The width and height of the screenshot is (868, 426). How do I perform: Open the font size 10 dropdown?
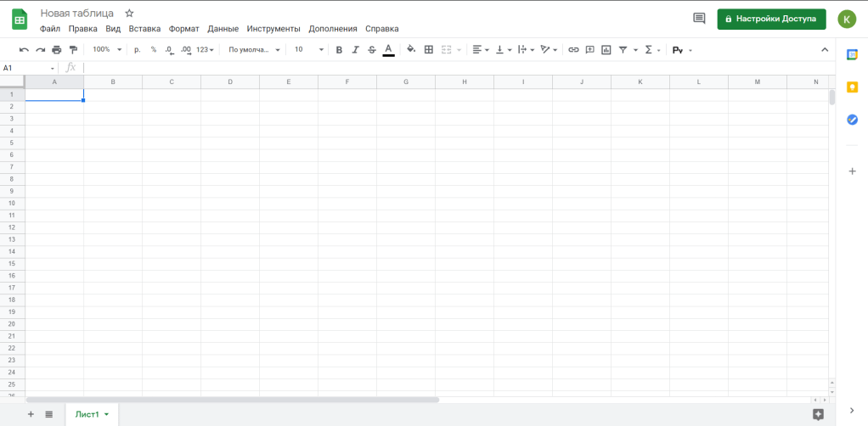[x=309, y=50]
